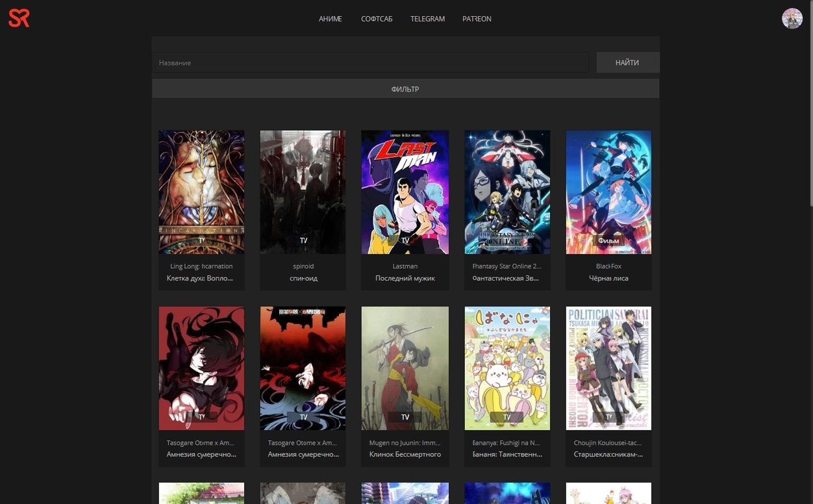
Task: Click the 'Lastman' original title text
Action: point(405,266)
